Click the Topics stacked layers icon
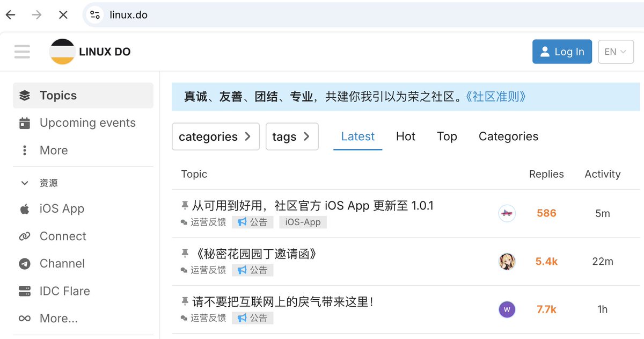 click(x=25, y=96)
